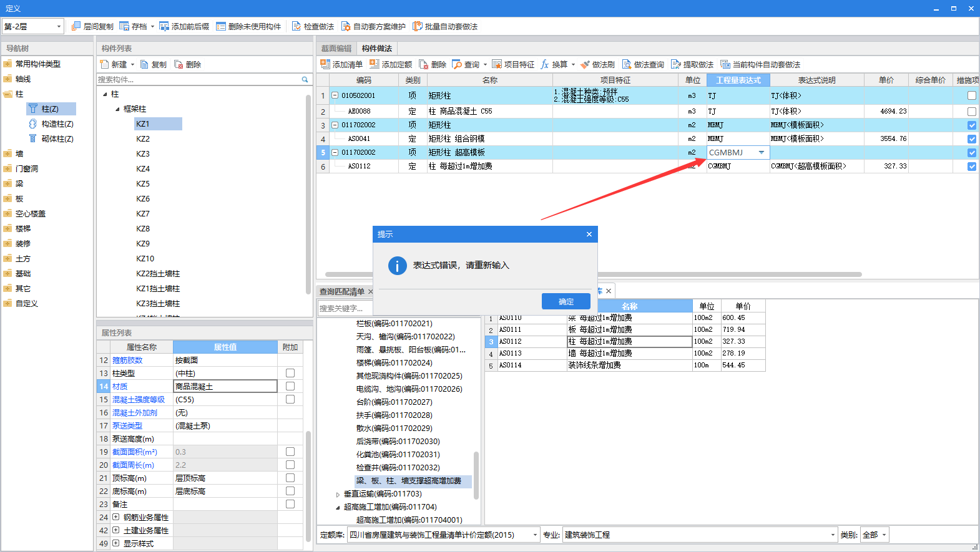The width and height of the screenshot is (980, 552).
Task: Open the 专业 建筑装饰工程 dropdown
Action: tap(833, 535)
